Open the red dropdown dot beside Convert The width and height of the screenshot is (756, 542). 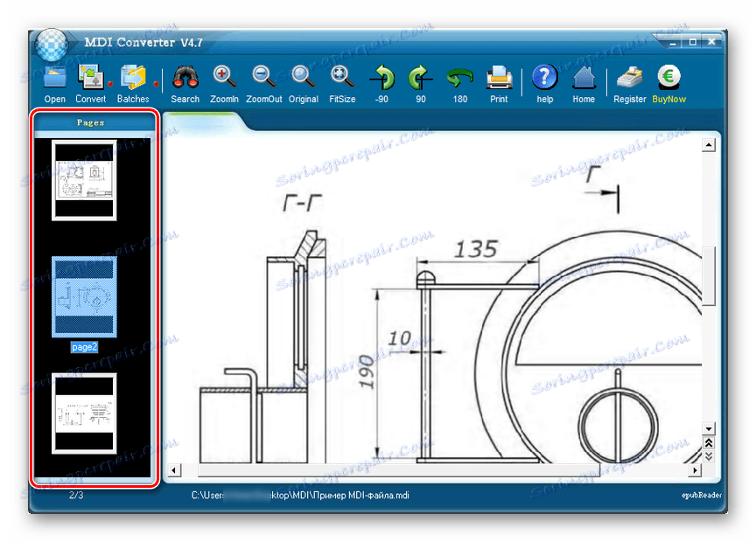(x=110, y=84)
